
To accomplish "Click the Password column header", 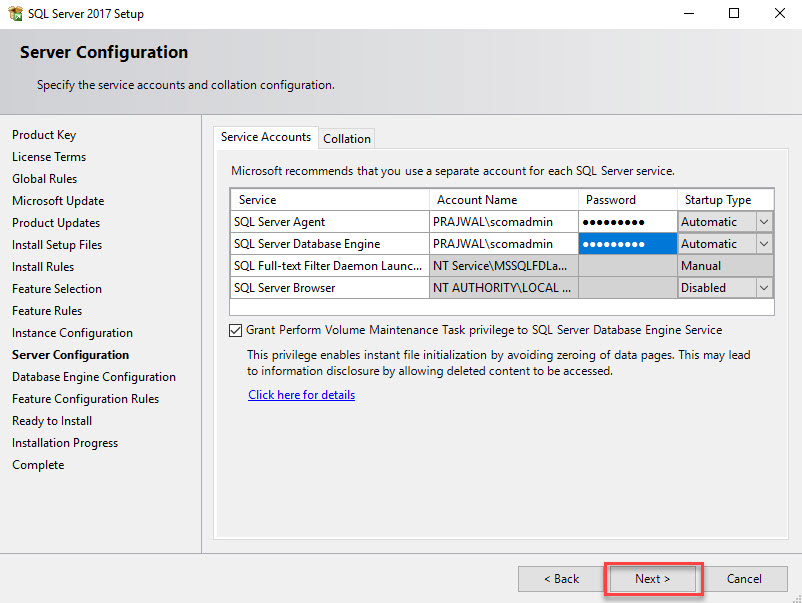I will tap(628, 200).
